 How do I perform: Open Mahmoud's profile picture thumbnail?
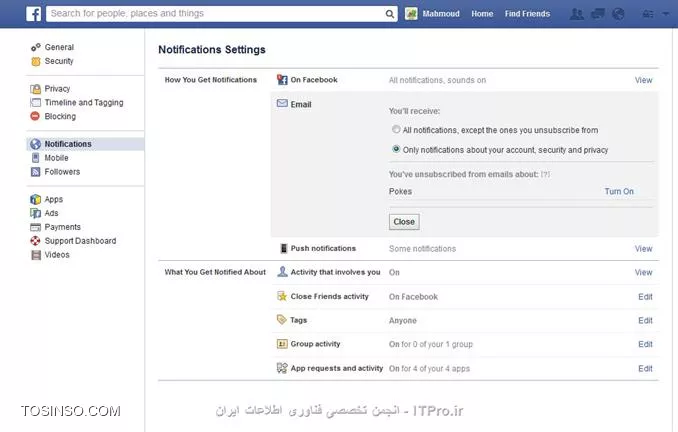[x=411, y=14]
